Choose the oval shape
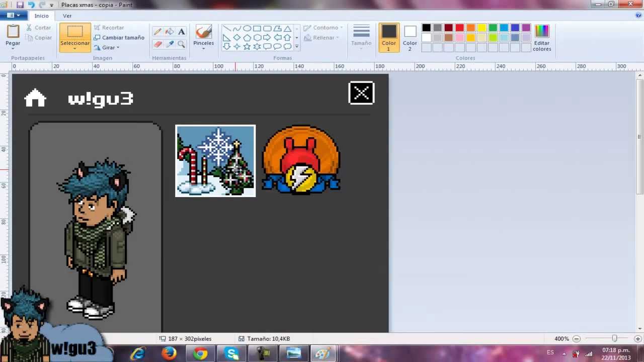Viewport: 644px width, 362px height. click(247, 29)
